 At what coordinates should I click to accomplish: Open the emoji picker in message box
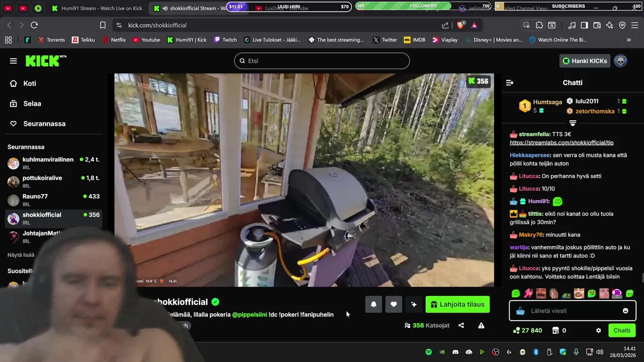[625, 311]
